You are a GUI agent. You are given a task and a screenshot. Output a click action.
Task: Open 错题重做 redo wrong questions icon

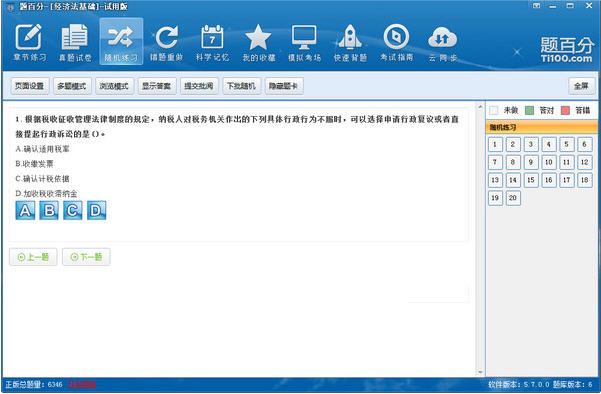tap(166, 42)
